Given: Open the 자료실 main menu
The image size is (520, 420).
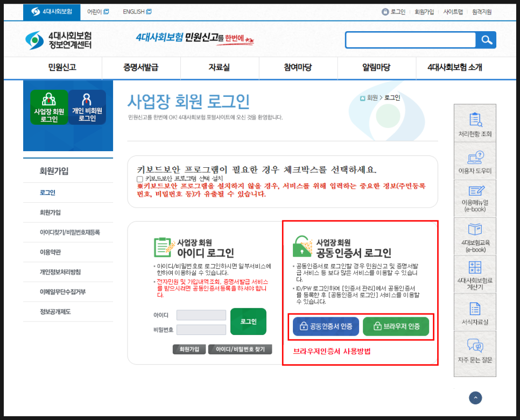Looking at the screenshot, I should (219, 68).
